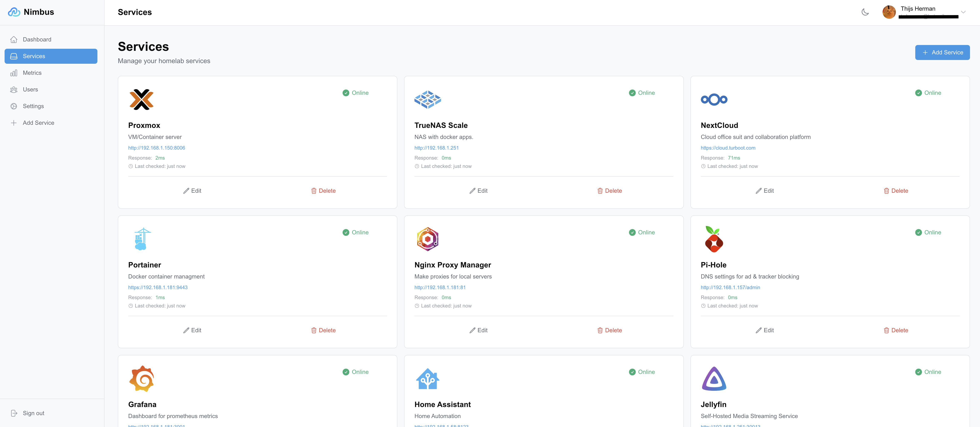The image size is (980, 427).
Task: Click the Proxmox service logo icon
Action: [x=141, y=100]
